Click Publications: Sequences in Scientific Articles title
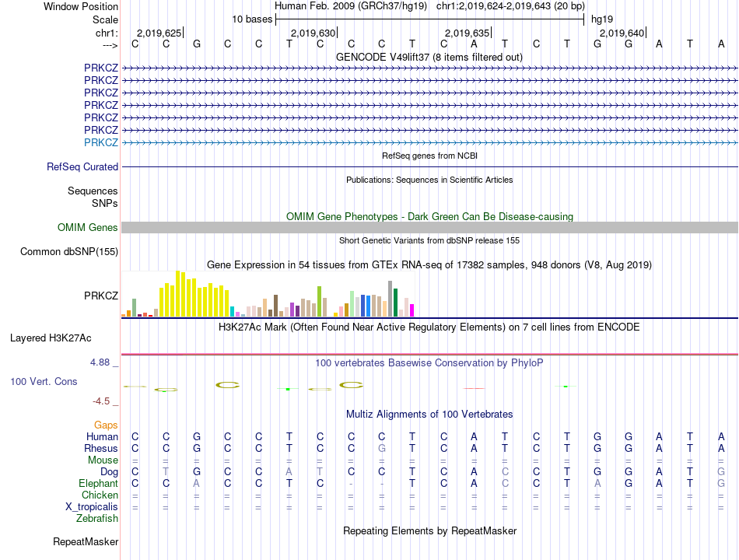The width and height of the screenshot is (739, 560). coord(429,180)
